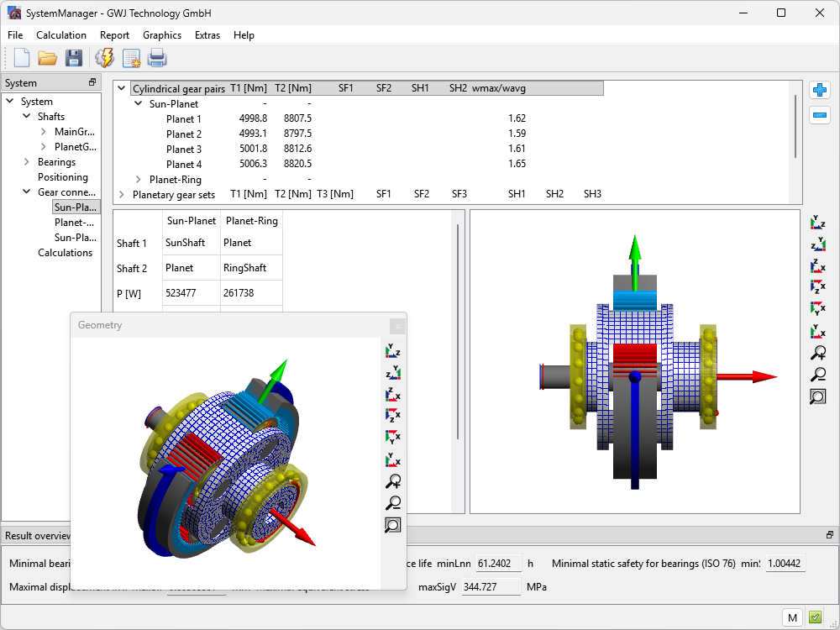Click the maxSigV value field

[x=491, y=586]
